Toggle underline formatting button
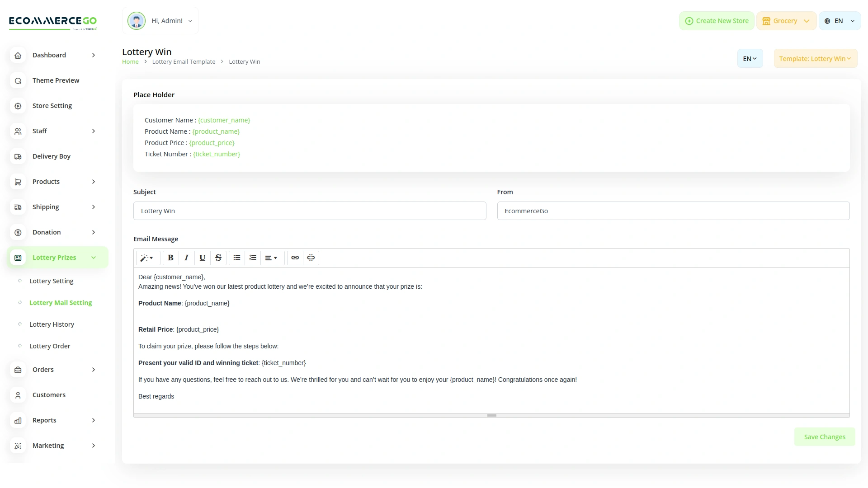868x488 pixels. (x=202, y=258)
